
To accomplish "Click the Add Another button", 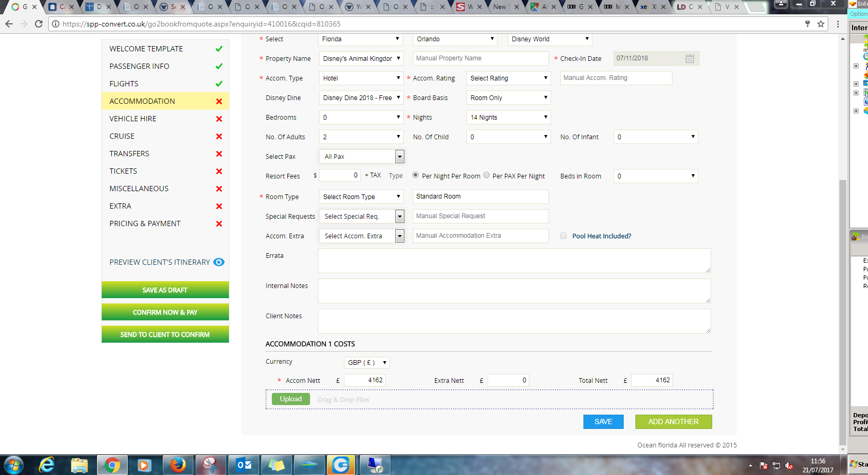I will (674, 422).
